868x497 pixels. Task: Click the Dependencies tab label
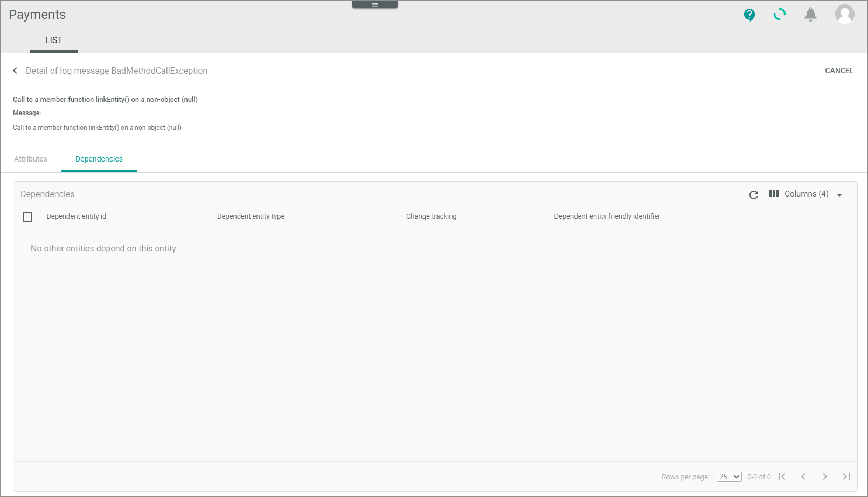pos(99,159)
